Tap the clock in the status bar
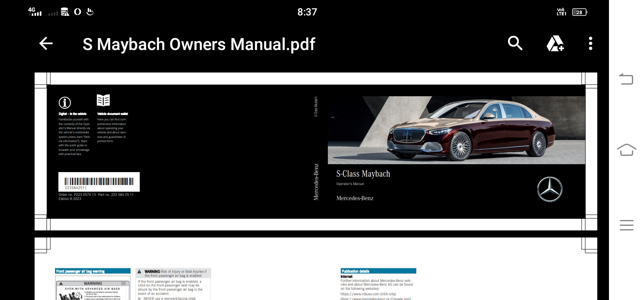 coord(307,12)
